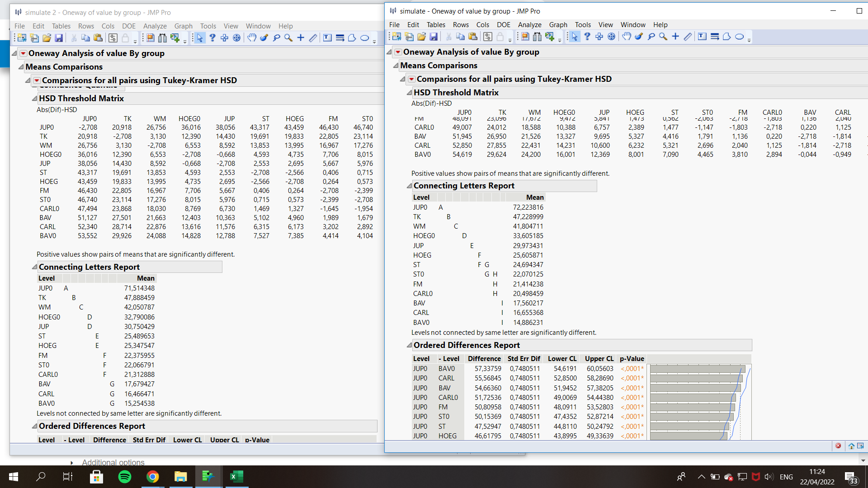Select the Text Annotate tool in right toolbar
This screenshot has width=868, height=488.
pos(702,37)
